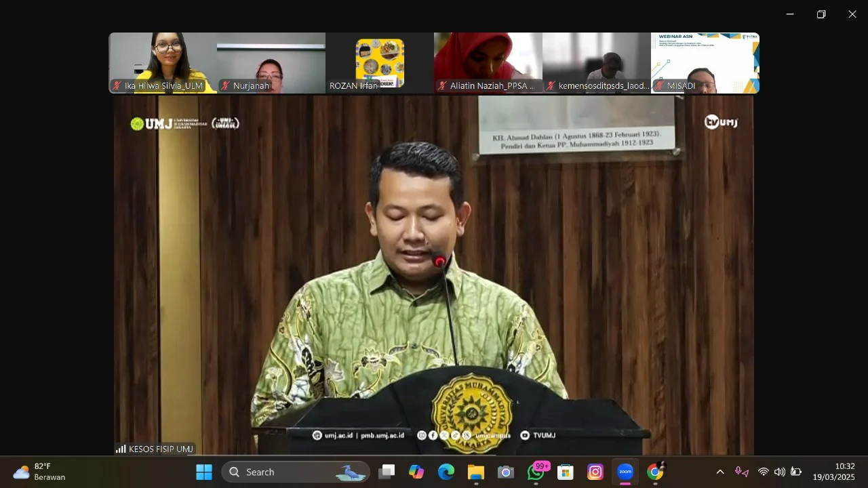The image size is (868, 488).
Task: Open Microsoft Edge from the taskbar
Action: (446, 472)
